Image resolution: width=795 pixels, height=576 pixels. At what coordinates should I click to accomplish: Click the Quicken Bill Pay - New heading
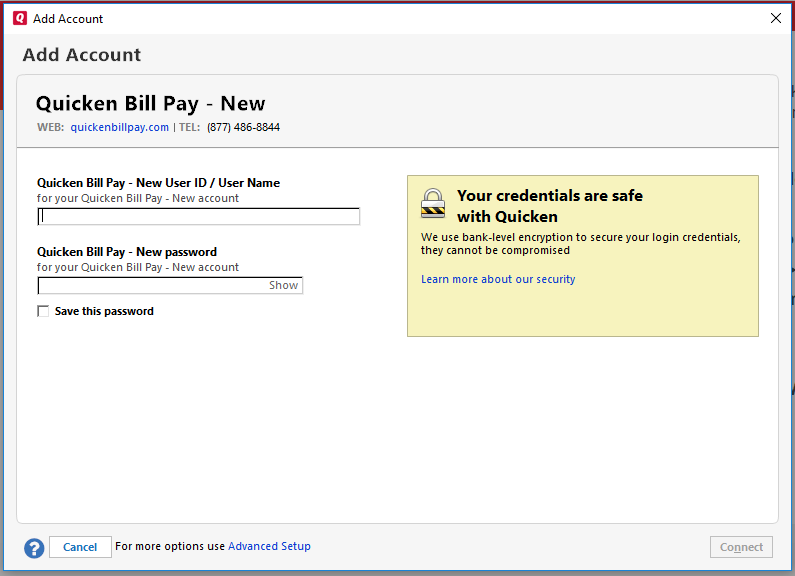click(150, 103)
